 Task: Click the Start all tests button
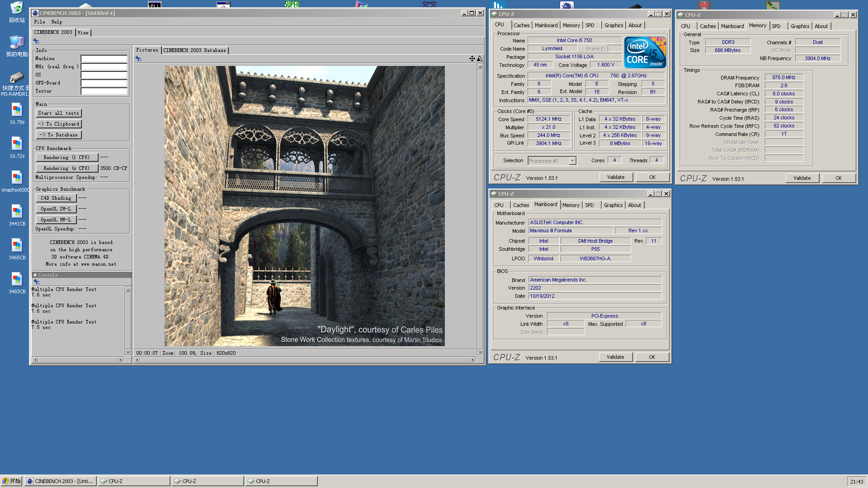pos(58,113)
